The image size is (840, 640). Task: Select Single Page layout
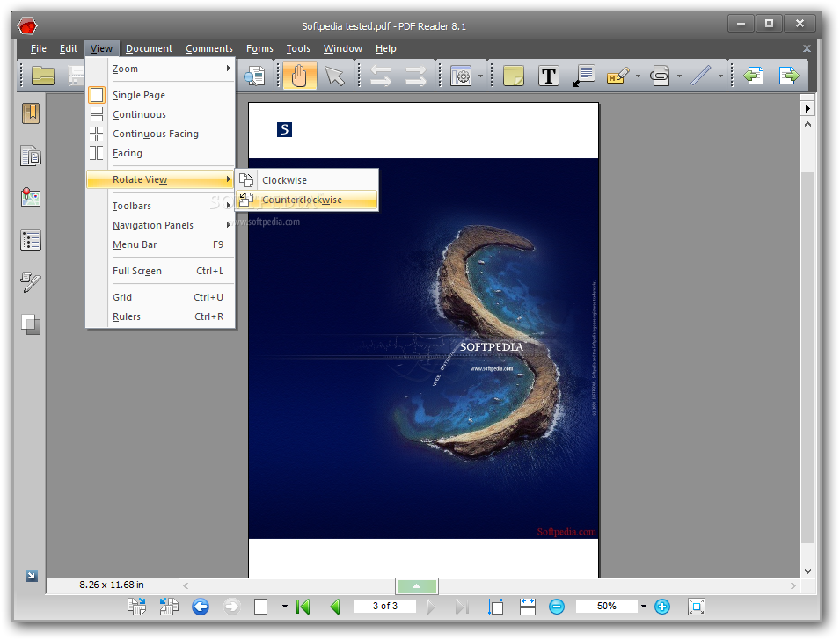pyautogui.click(x=161, y=95)
